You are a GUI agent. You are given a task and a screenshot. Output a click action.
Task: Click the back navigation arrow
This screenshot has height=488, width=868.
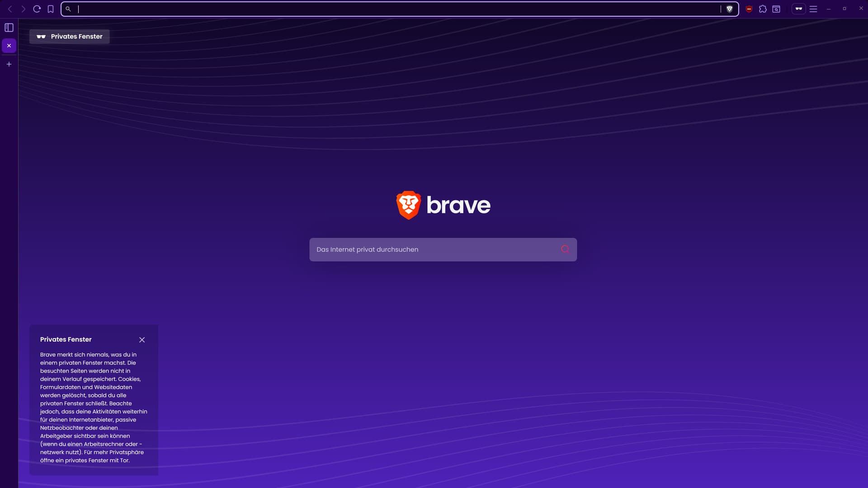(10, 9)
